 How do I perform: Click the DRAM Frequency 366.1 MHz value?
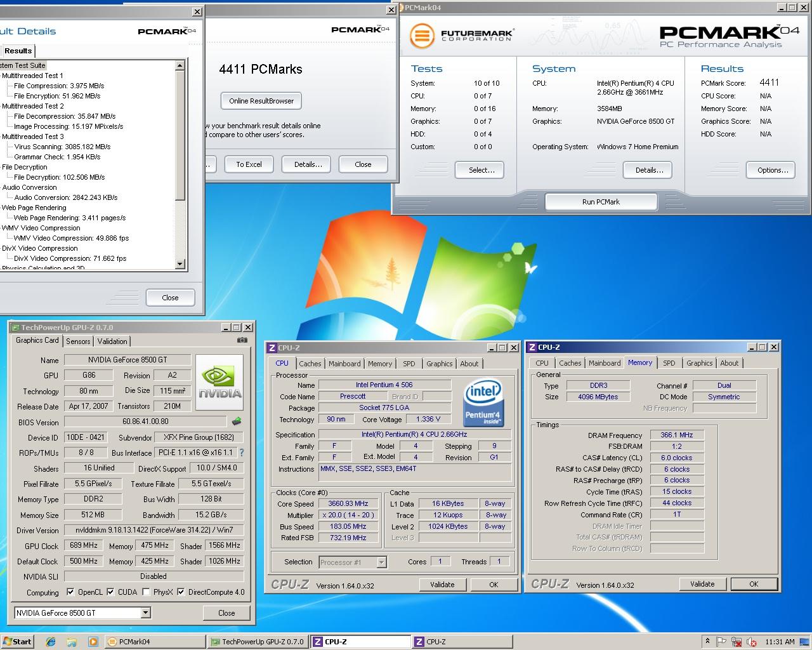[676, 435]
